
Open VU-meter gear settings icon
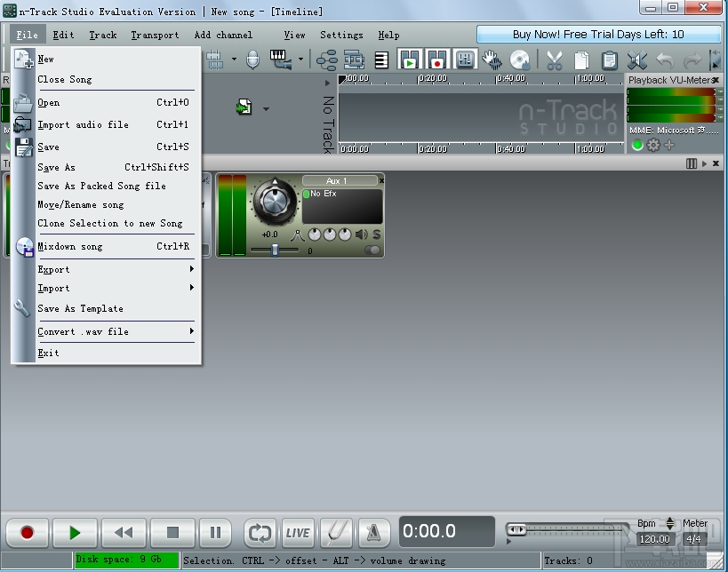[x=653, y=145]
